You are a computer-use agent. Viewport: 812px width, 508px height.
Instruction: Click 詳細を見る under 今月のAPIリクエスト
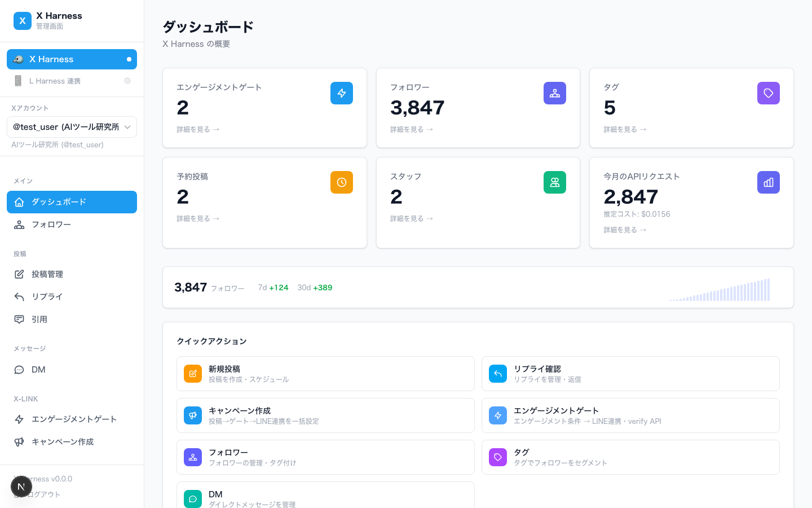[x=625, y=230]
